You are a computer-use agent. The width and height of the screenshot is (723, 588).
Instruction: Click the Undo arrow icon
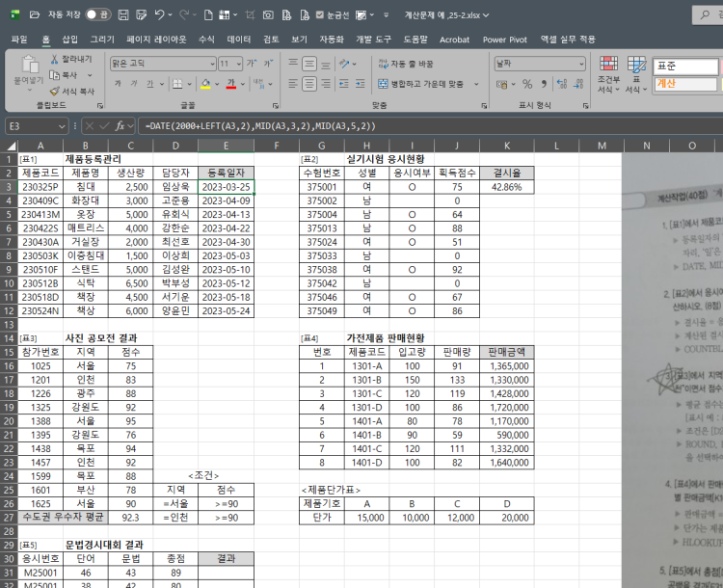159,15
